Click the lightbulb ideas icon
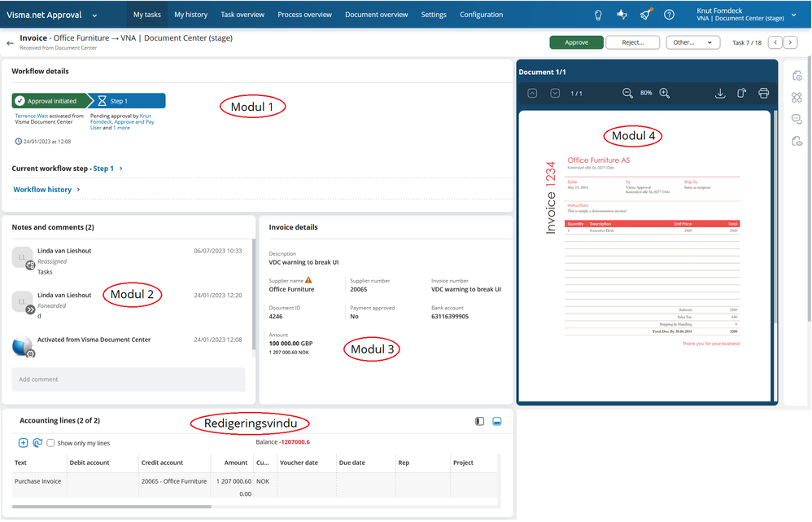The image size is (812, 522). [x=598, y=15]
